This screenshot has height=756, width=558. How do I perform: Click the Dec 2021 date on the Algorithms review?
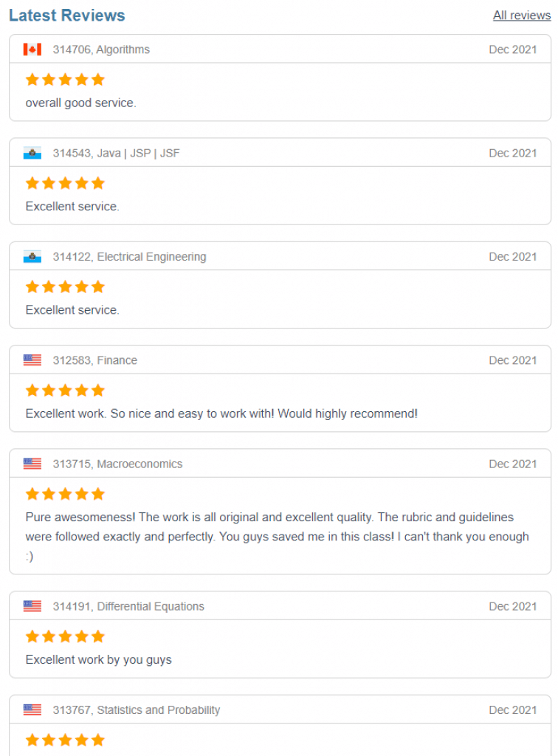click(x=513, y=49)
